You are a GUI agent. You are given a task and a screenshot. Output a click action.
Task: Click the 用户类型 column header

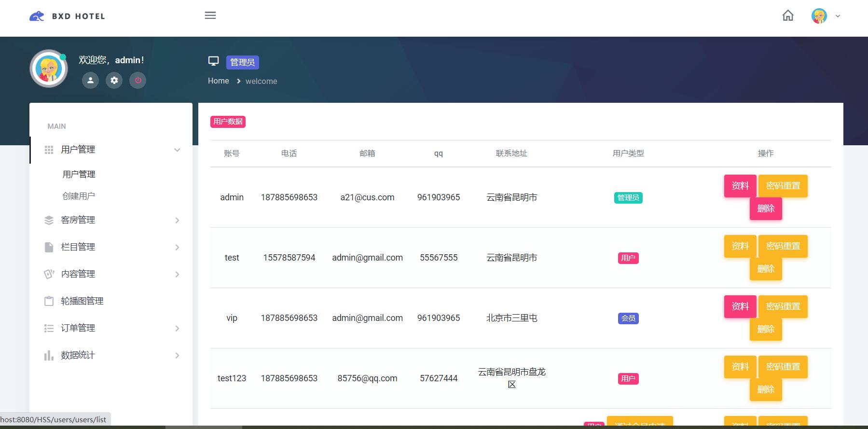click(628, 153)
